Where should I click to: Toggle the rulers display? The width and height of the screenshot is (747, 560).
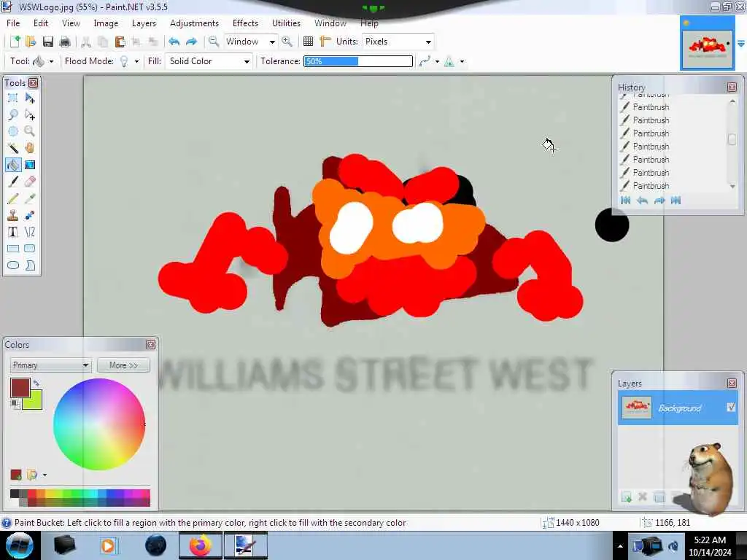(325, 42)
